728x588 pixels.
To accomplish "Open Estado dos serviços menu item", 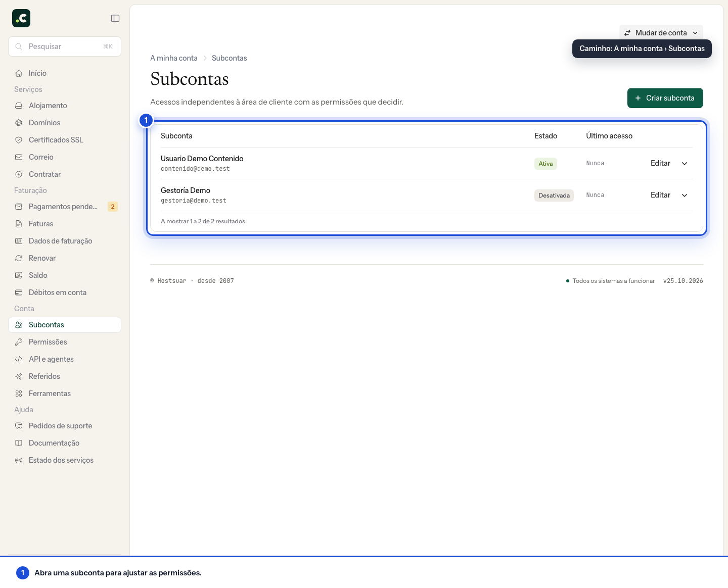I will tap(65, 460).
